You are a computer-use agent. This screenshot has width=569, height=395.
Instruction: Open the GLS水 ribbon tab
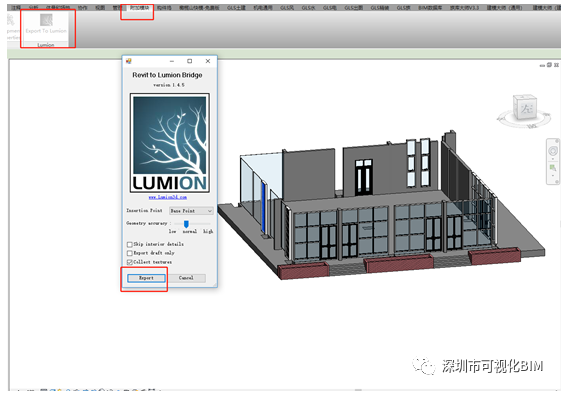[x=308, y=7]
